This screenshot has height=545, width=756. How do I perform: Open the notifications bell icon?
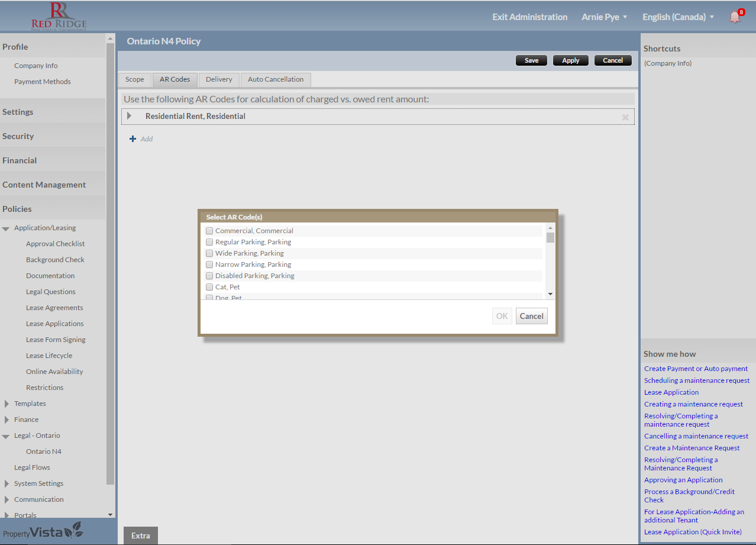735,17
